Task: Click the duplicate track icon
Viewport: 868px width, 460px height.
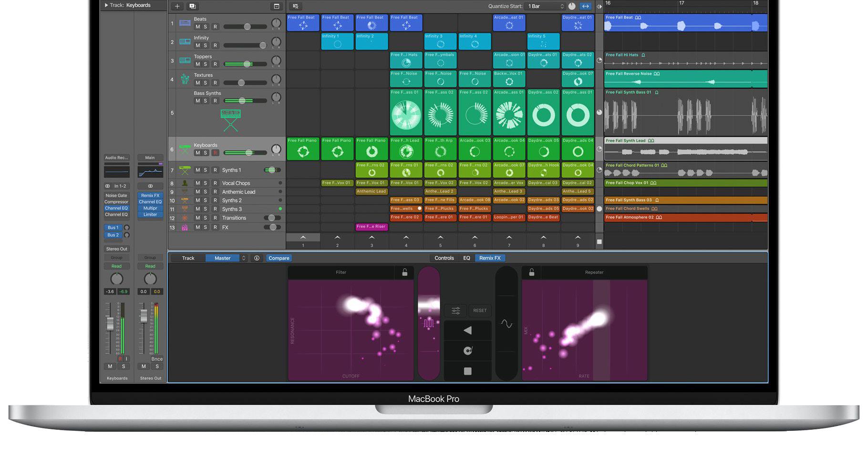Action: (192, 6)
